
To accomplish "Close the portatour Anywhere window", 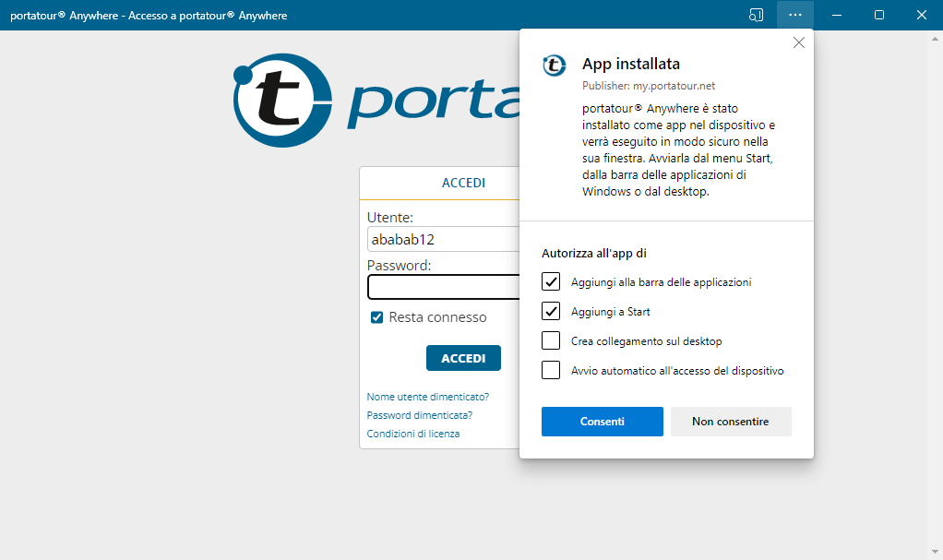I will point(922,15).
